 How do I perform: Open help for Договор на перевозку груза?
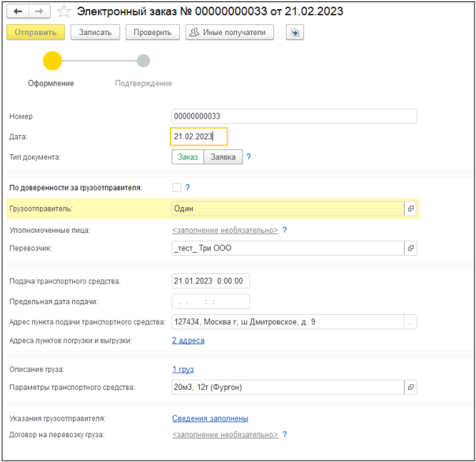(x=285, y=434)
